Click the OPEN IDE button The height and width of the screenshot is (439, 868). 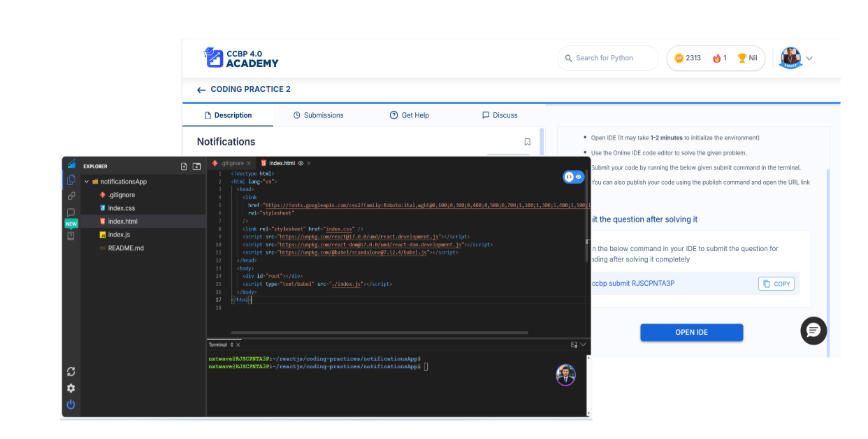tap(691, 332)
